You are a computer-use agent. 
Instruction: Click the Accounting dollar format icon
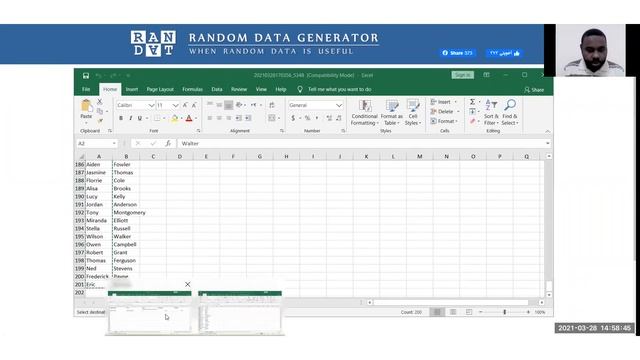293,118
